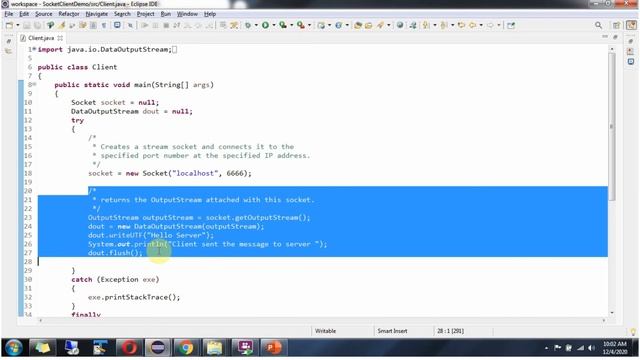Click the Resume debug icon
The height and width of the screenshot is (360, 640).
[x=144, y=25]
